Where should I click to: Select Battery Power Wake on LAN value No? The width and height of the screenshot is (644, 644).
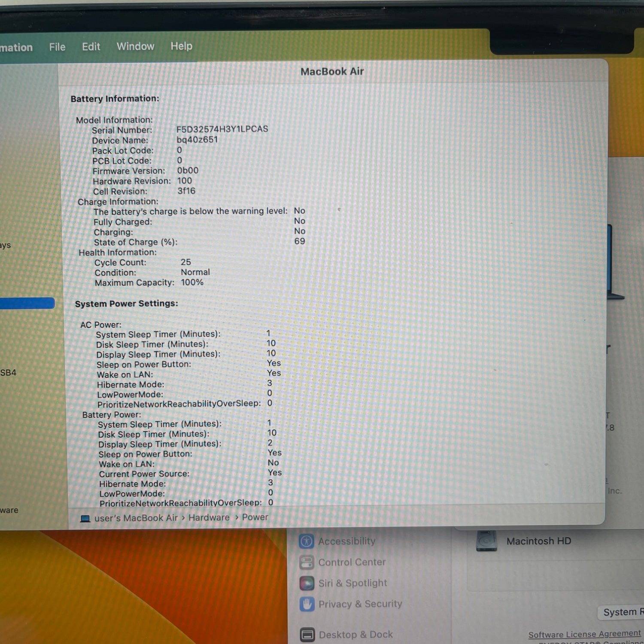pos(273,463)
